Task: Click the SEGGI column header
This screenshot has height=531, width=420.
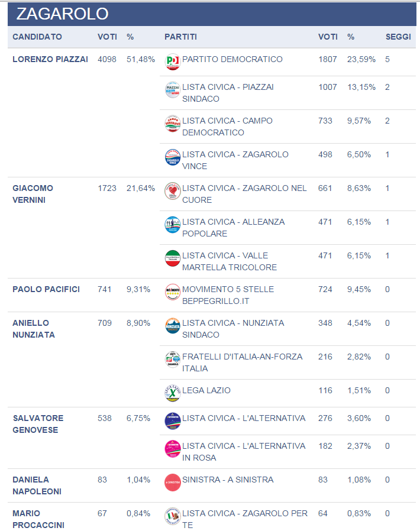Action: pos(398,37)
